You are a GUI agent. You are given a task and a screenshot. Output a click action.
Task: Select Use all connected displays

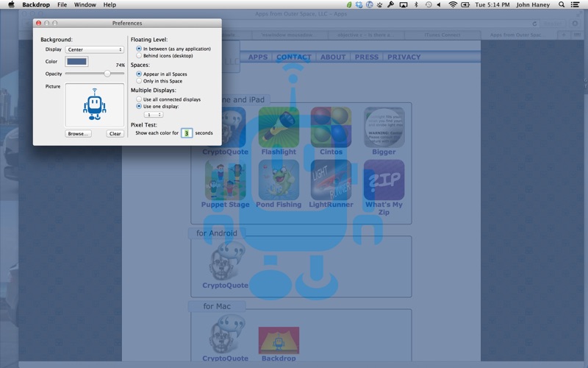(139, 99)
